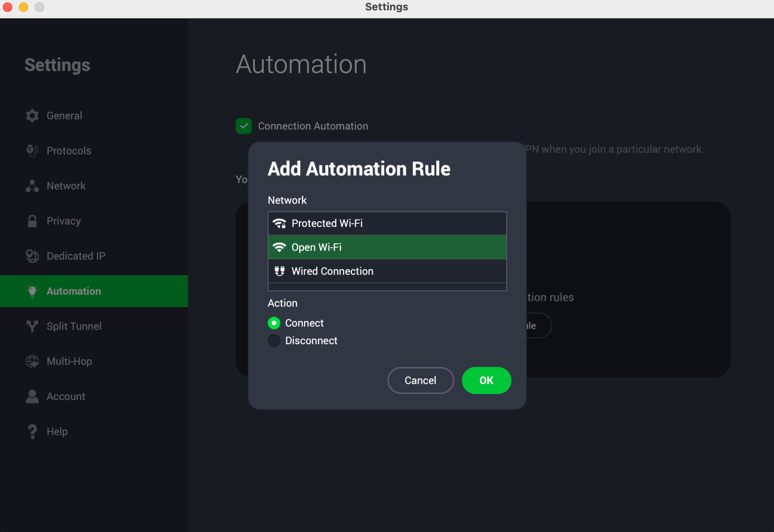The width and height of the screenshot is (774, 532).
Task: Open the Help section
Action: [94, 432]
